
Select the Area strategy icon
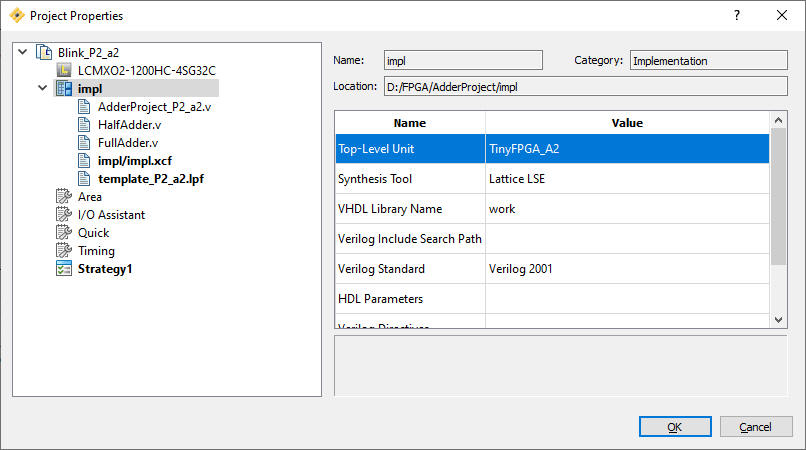pos(64,196)
